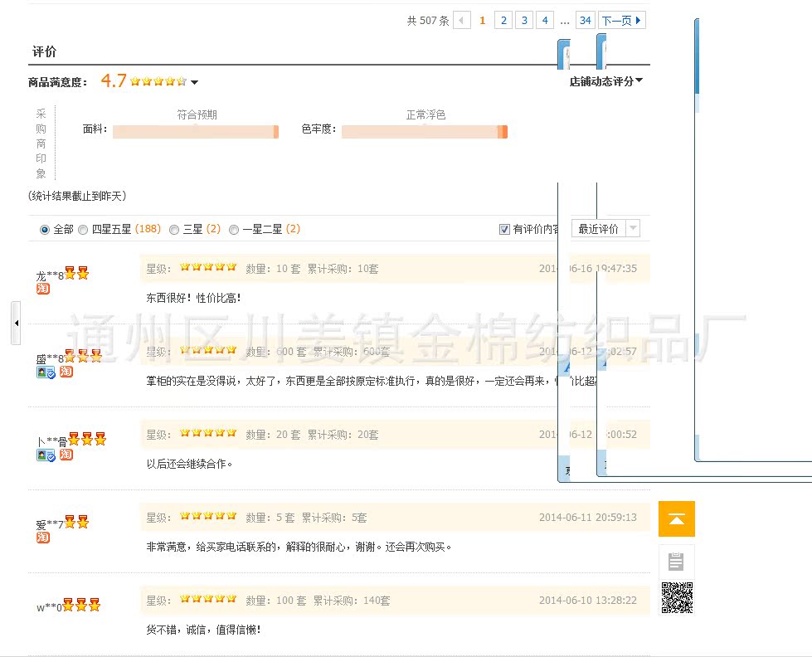
Task: Click the 色牢度 rating bar
Action: tap(425, 132)
